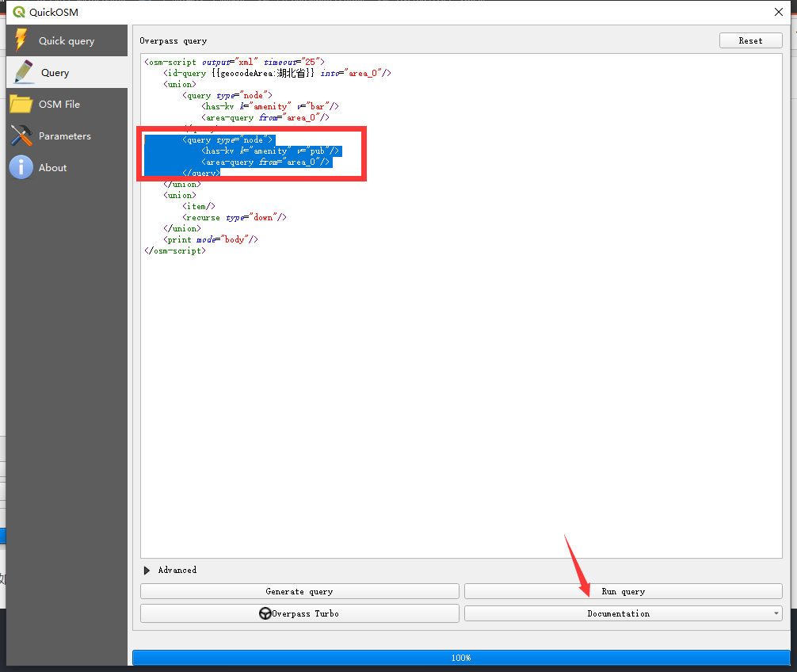Go to the Parameters tab
The width and height of the screenshot is (797, 672).
[67, 136]
